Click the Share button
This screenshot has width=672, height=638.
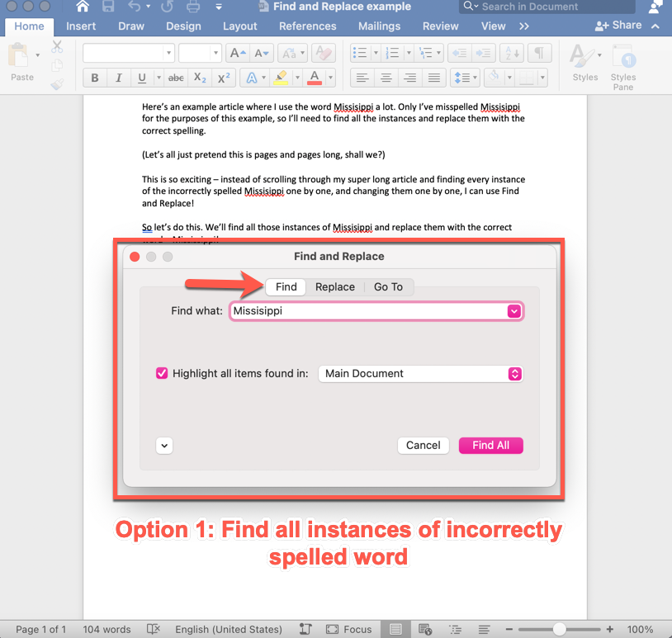pos(618,26)
